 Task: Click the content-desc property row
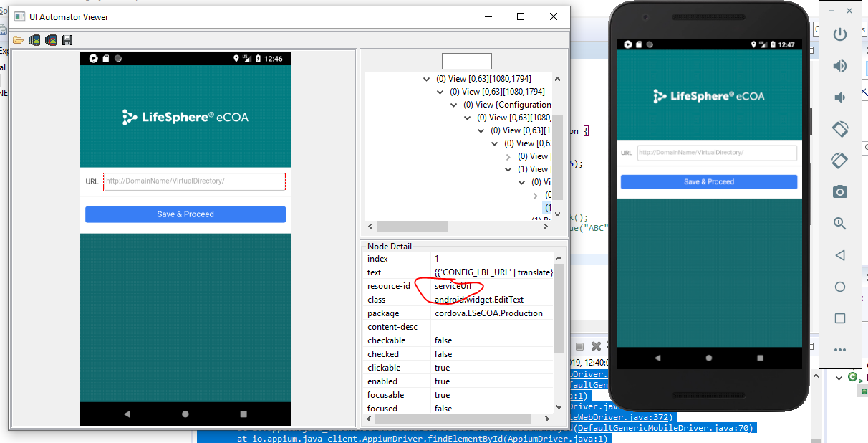459,327
